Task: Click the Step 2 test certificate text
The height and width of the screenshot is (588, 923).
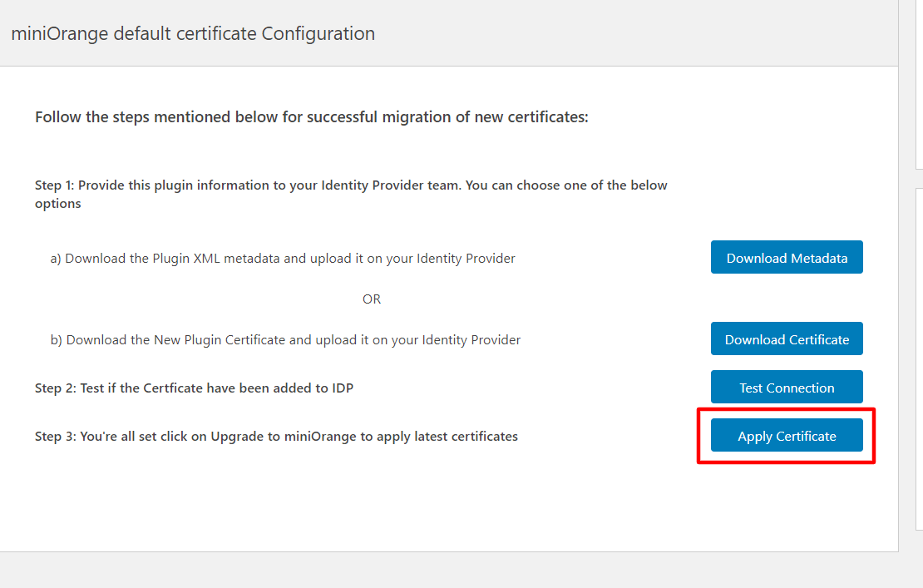Action: coord(194,388)
